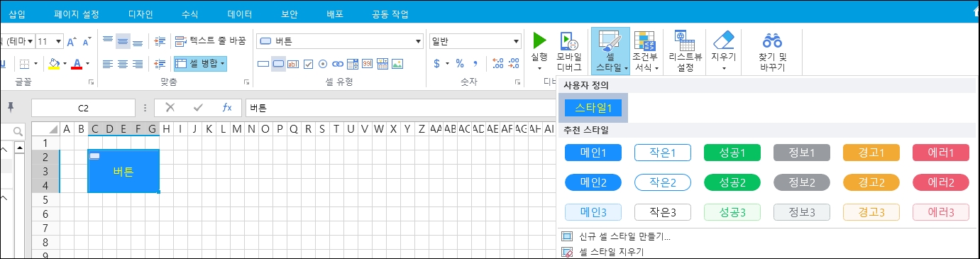Toggle 텍스트 줄 바꿈 wrap text
The image size is (980, 259).
click(x=210, y=42)
